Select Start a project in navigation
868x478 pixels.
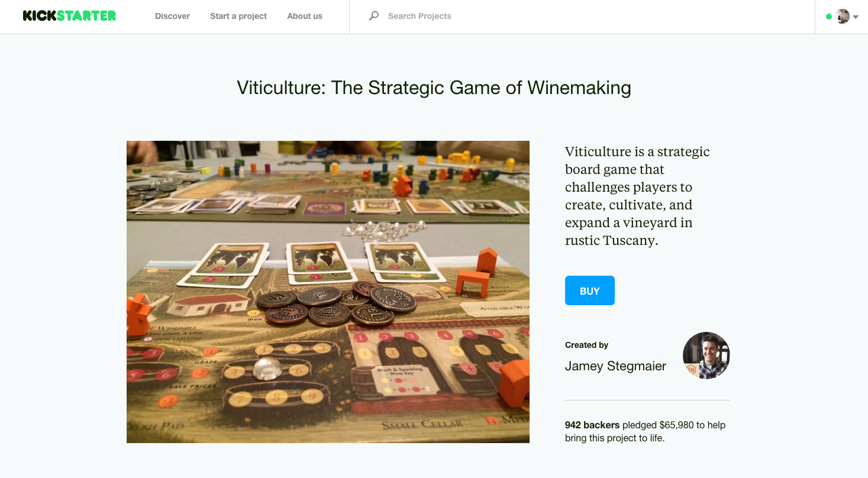click(238, 16)
